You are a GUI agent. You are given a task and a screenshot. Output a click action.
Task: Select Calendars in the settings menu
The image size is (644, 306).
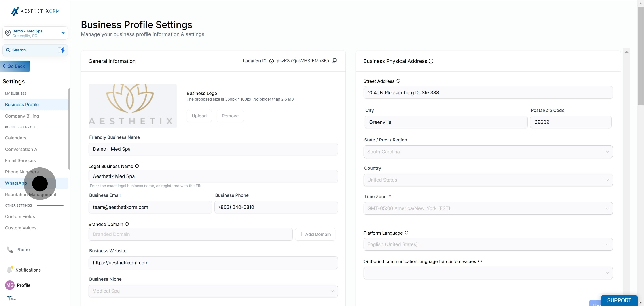tap(15, 138)
